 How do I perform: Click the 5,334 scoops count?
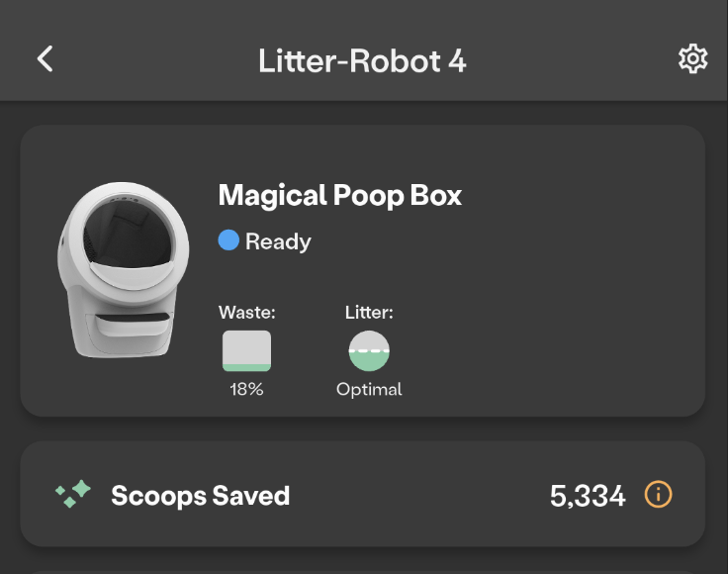[x=588, y=495]
